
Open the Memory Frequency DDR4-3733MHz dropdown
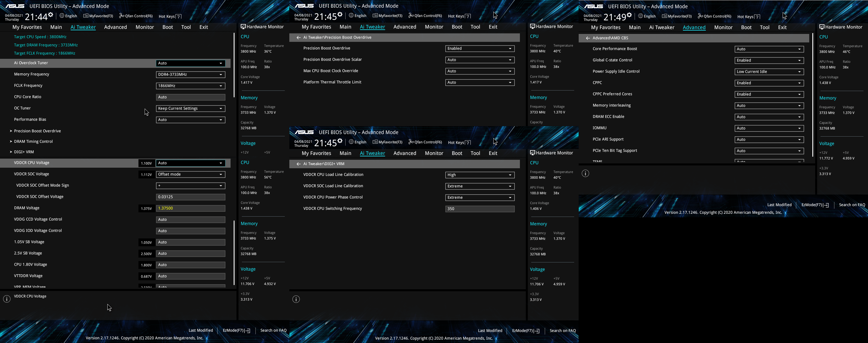(x=190, y=75)
